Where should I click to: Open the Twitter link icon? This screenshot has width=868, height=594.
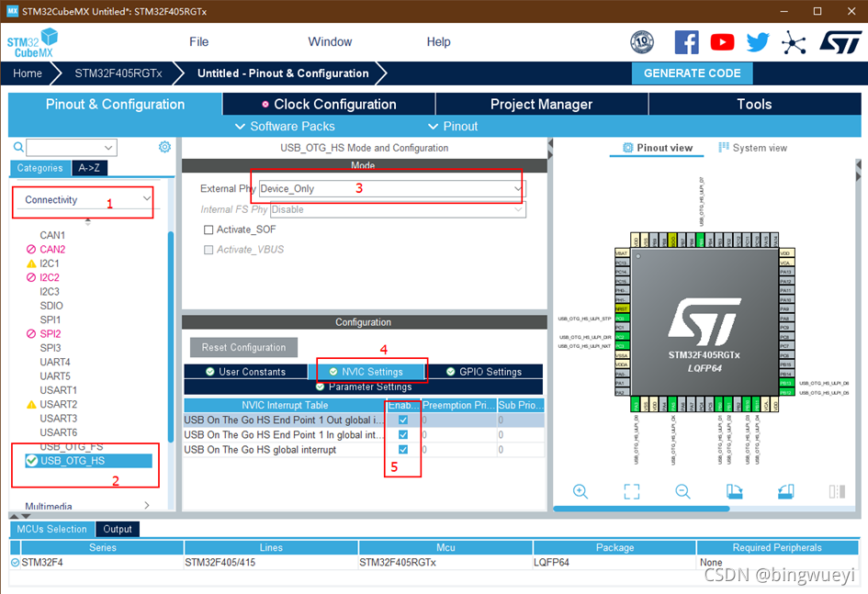pos(758,42)
